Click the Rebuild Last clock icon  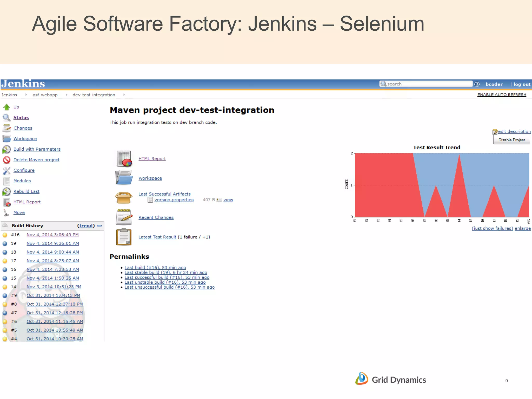tap(6, 192)
